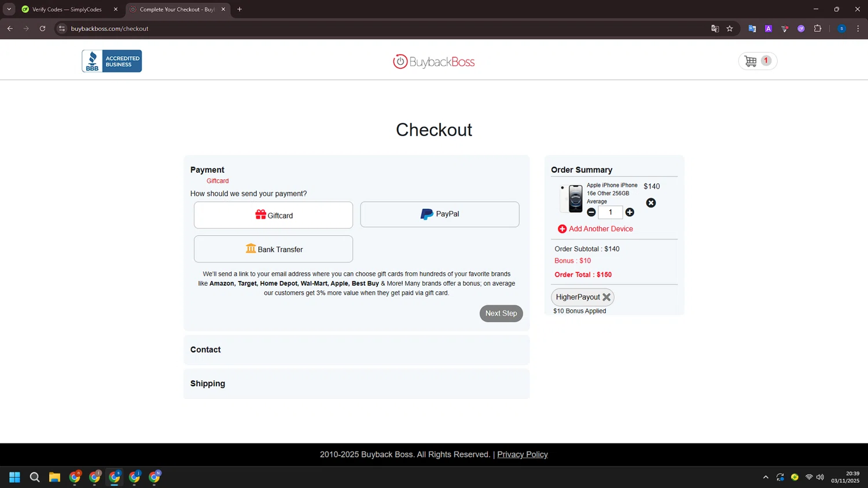Select Giftcard payment option
Viewport: 868px width, 488px height.
273,215
